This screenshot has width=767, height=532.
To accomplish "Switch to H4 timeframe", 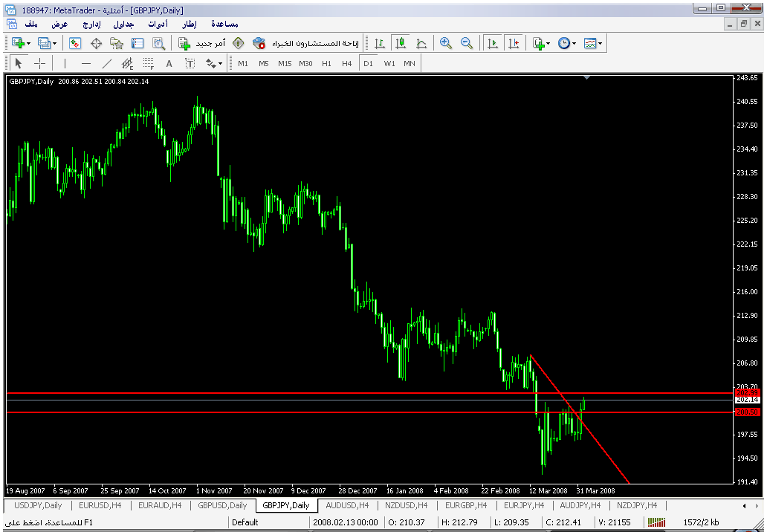I will 347,64.
